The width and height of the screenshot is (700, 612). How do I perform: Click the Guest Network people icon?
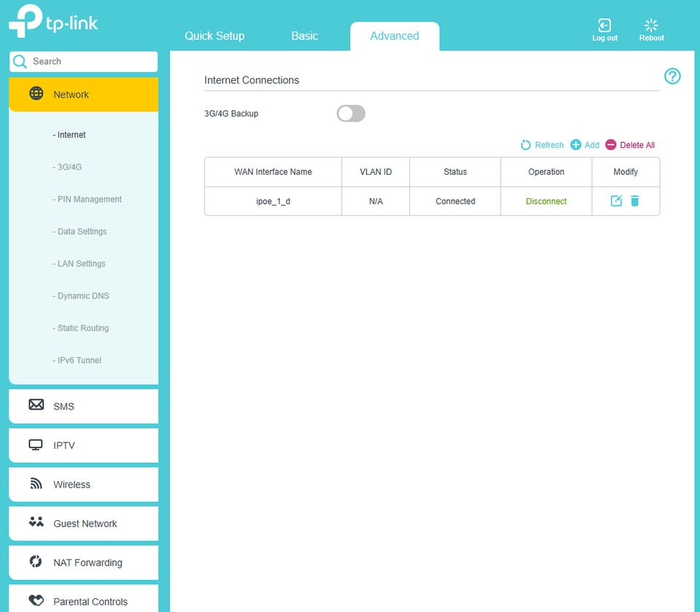coord(36,522)
